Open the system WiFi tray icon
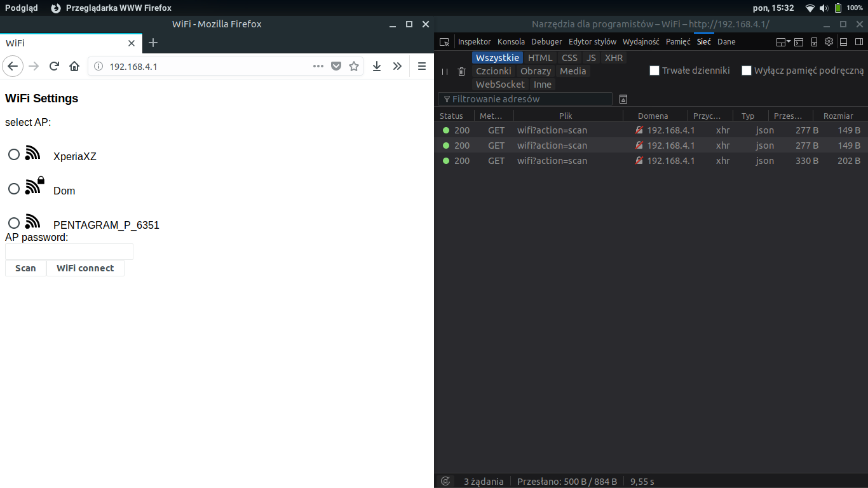 [x=810, y=8]
